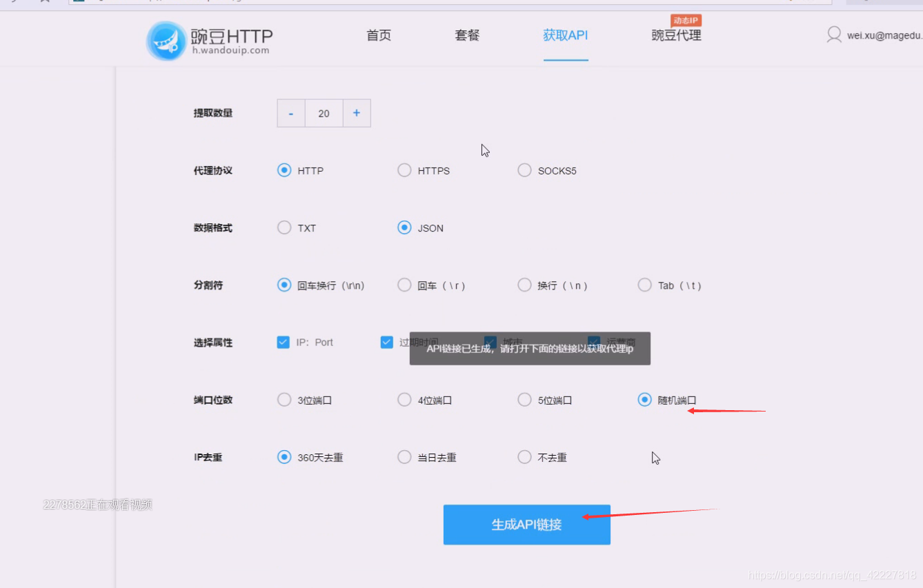Click the API链接已生成 toast message
Image resolution: width=923 pixels, height=588 pixels.
530,349
